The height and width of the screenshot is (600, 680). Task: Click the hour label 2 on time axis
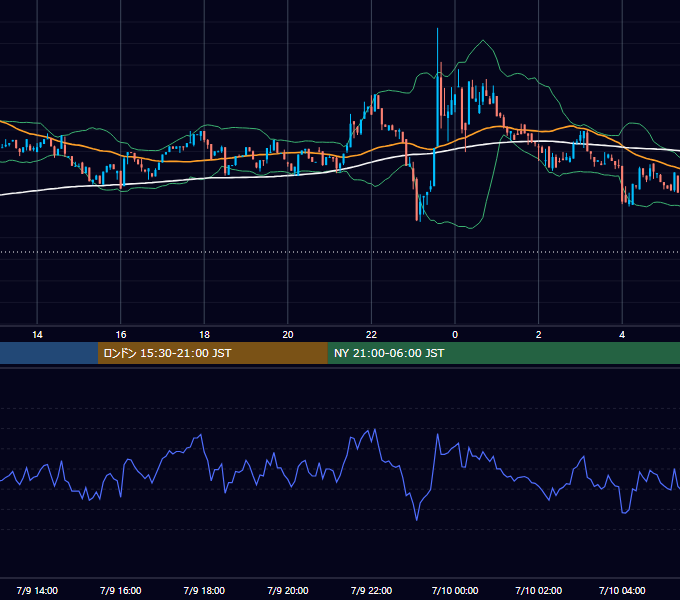coord(539,335)
